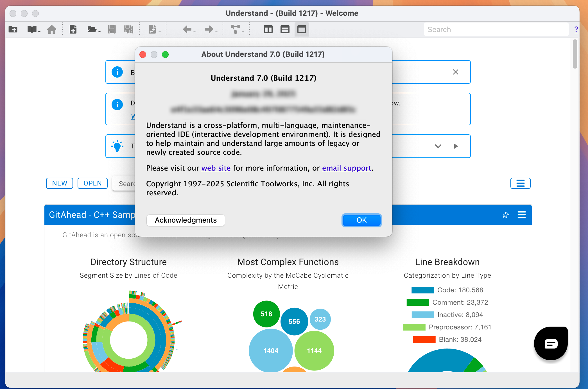Screen dimensions: 588x389
Task: Click the Line Breakdown donut chart
Action: coord(447,360)
